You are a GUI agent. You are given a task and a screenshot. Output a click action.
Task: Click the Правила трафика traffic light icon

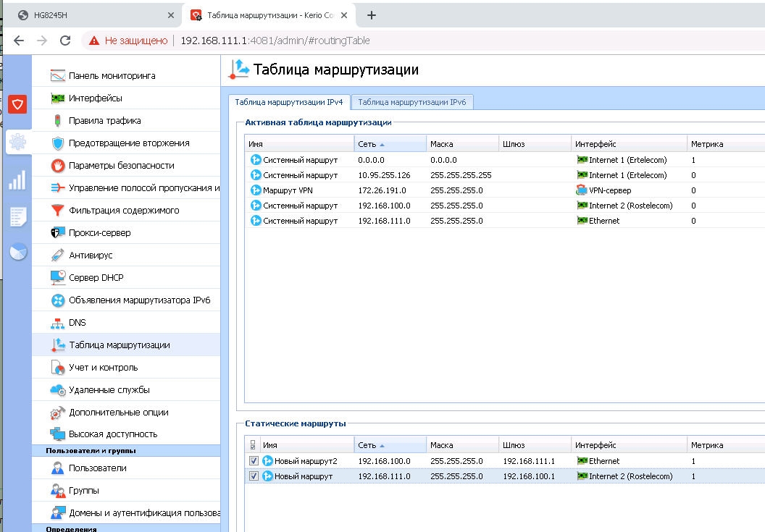[57, 120]
